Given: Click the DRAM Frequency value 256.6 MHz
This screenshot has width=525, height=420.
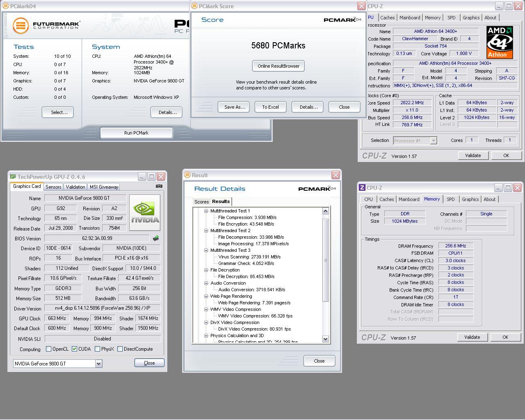Looking at the screenshot, I should click(455, 246).
